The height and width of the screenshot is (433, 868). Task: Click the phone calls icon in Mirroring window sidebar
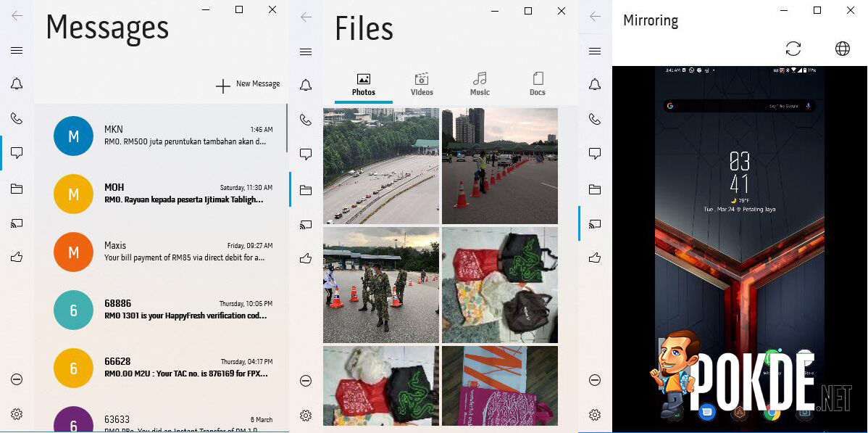pyautogui.click(x=595, y=119)
